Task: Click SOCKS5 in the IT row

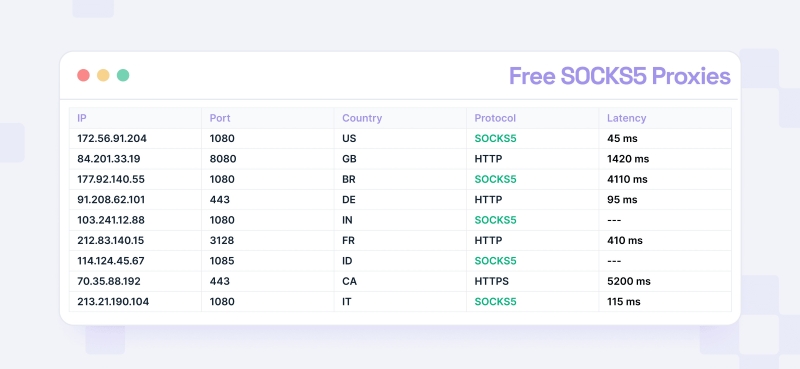Action: coord(495,302)
